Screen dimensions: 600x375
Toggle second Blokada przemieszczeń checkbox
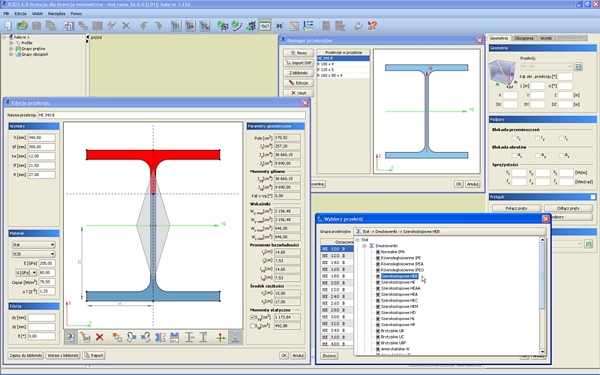pyautogui.click(x=538, y=138)
